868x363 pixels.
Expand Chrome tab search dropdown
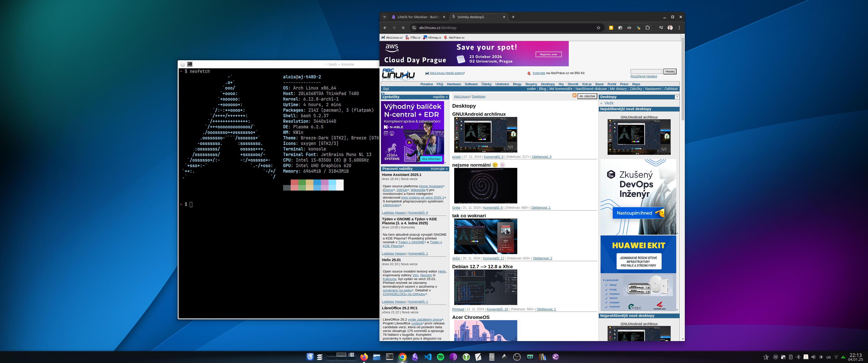click(x=385, y=17)
